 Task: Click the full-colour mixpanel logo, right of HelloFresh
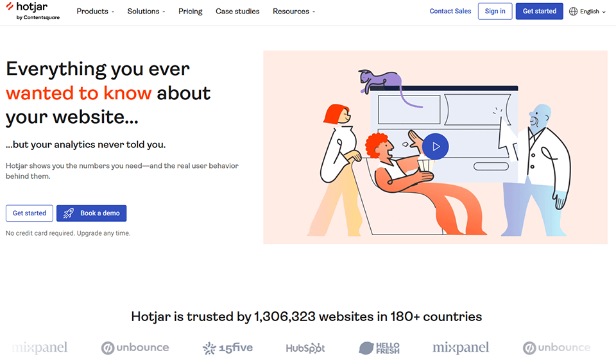click(x=461, y=347)
